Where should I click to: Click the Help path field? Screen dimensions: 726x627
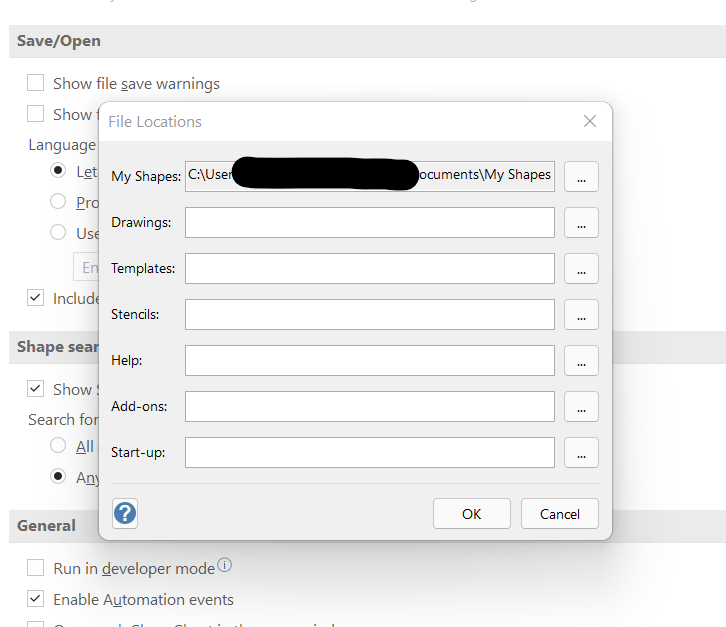pos(370,360)
